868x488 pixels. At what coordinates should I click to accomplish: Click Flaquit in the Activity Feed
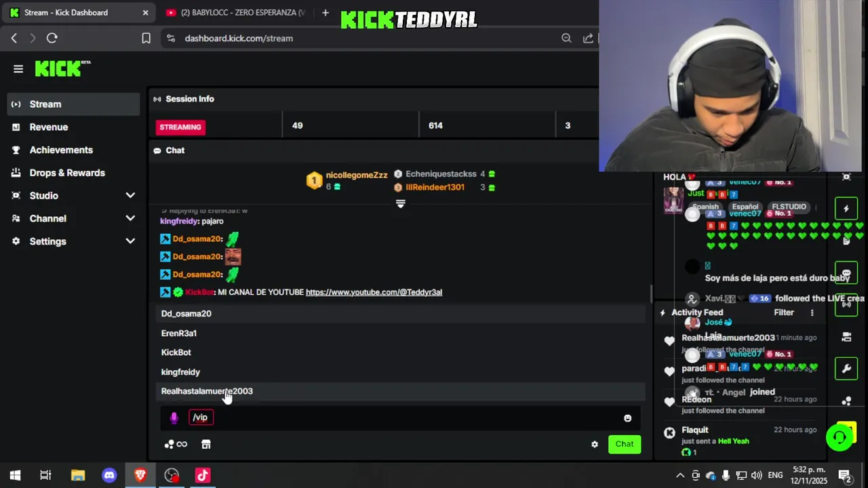coord(695,430)
